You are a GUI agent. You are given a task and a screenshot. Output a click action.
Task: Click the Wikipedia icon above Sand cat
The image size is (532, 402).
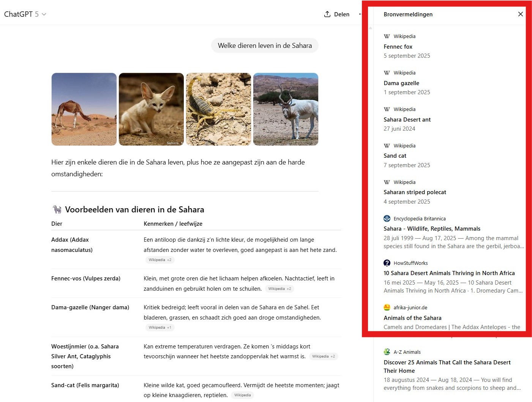pos(387,146)
